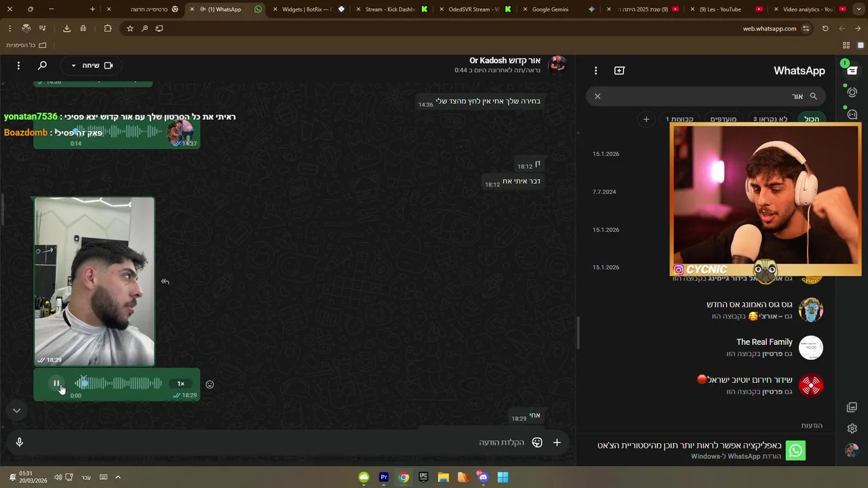The width and height of the screenshot is (868, 488).
Task: Forward the barber photo message
Action: click(x=165, y=281)
